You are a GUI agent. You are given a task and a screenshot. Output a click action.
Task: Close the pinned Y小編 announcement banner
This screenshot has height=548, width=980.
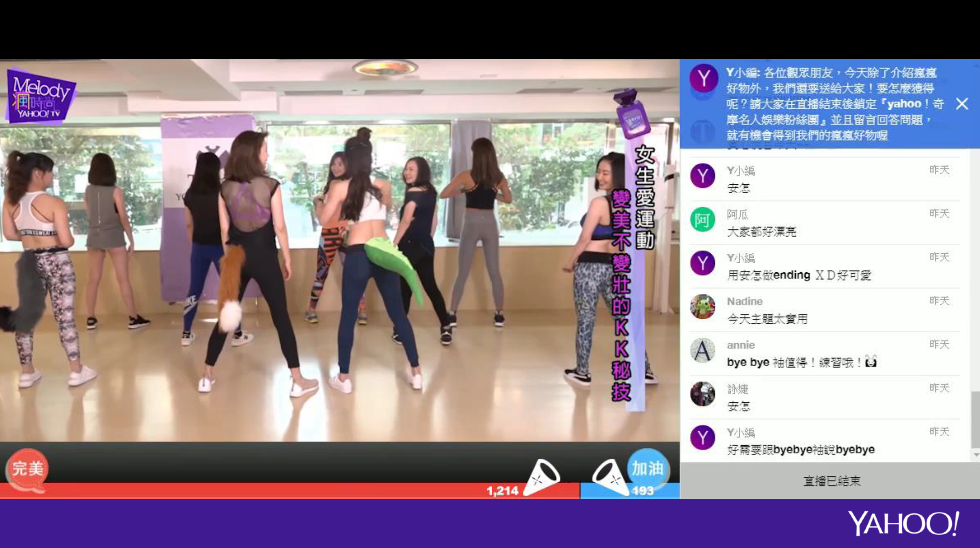(x=962, y=103)
